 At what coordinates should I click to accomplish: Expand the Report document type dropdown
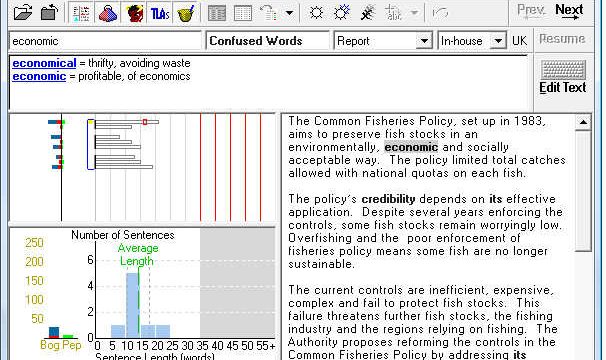(424, 41)
